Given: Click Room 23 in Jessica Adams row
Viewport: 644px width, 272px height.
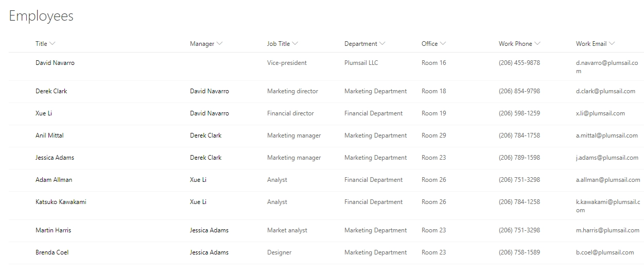Looking at the screenshot, I should 433,158.
